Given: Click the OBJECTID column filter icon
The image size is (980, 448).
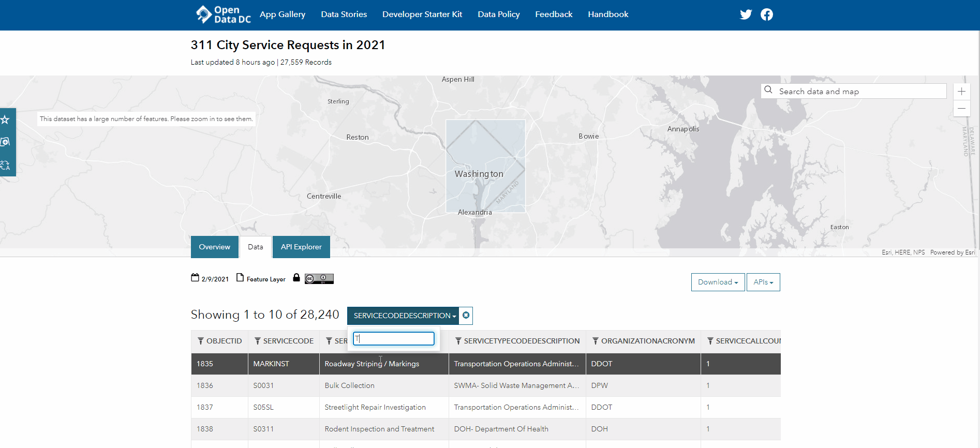Looking at the screenshot, I should coord(201,341).
